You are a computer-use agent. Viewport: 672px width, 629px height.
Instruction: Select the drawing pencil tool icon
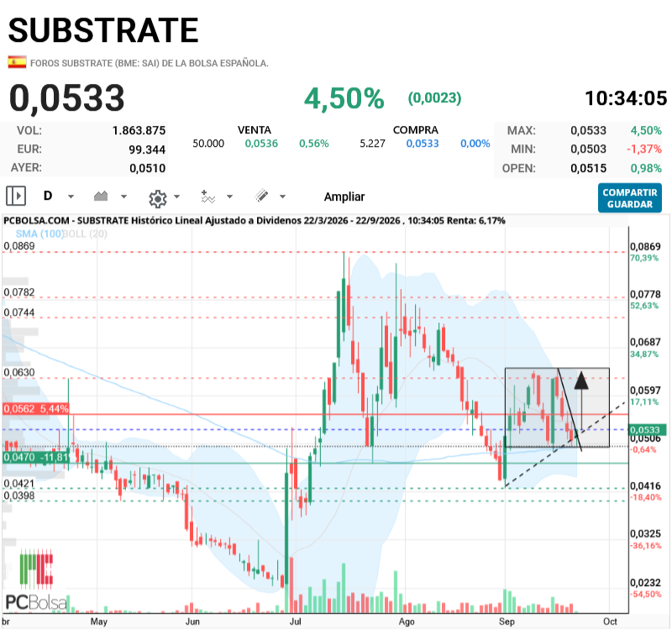[x=261, y=196]
